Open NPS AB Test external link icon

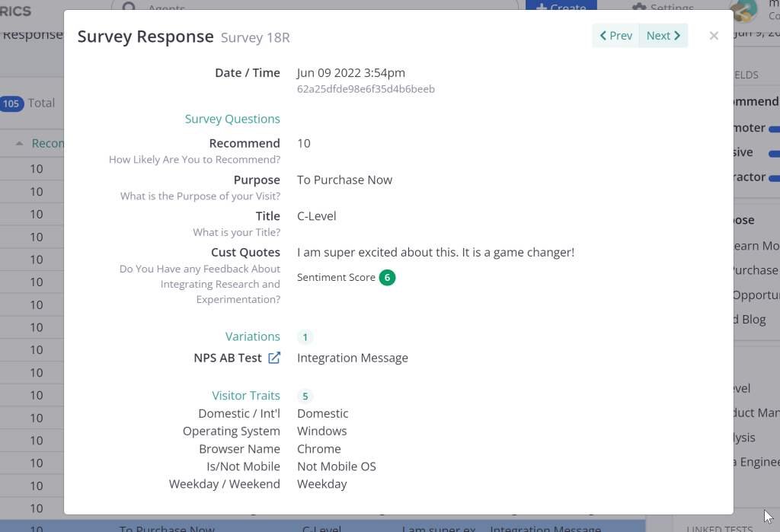[274, 358]
